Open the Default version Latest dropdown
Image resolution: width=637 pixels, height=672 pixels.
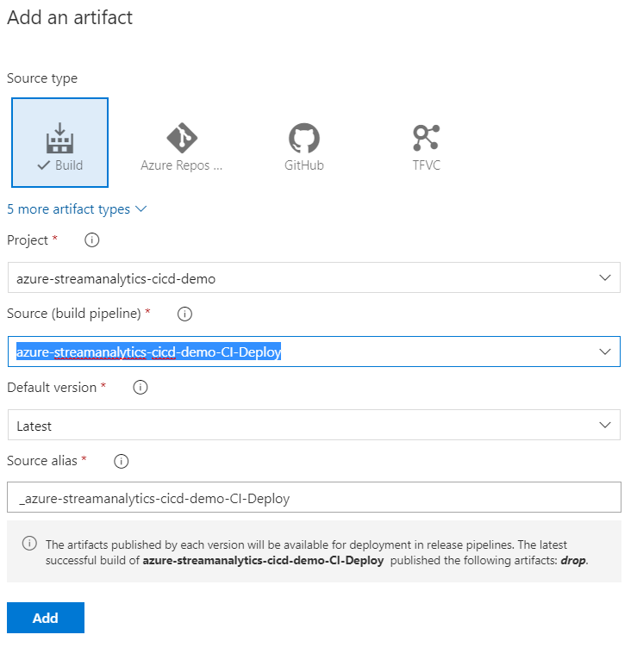314,425
